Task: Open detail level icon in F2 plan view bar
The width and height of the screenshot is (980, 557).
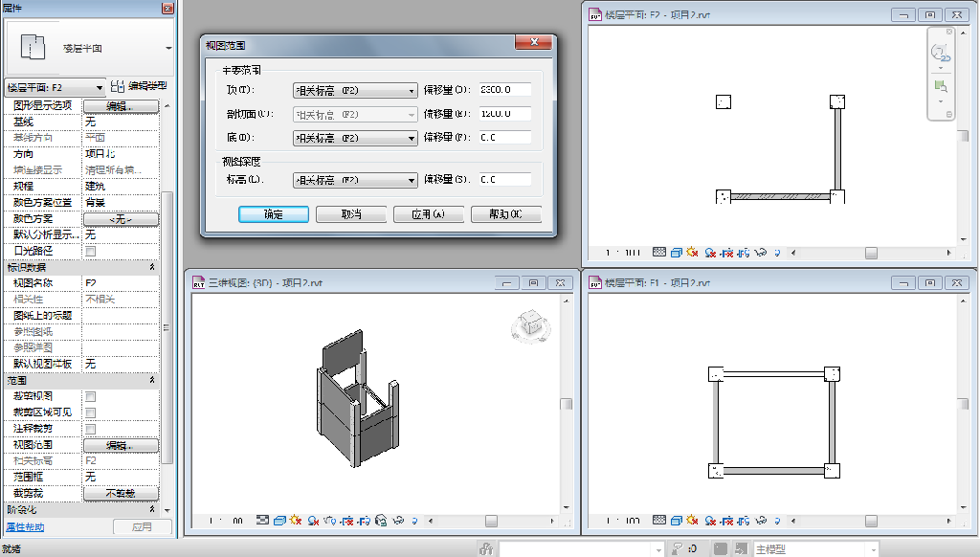Action: [x=659, y=252]
